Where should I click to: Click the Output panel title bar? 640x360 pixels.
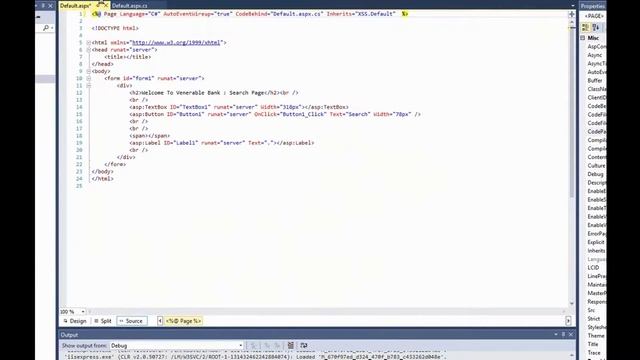306,335
